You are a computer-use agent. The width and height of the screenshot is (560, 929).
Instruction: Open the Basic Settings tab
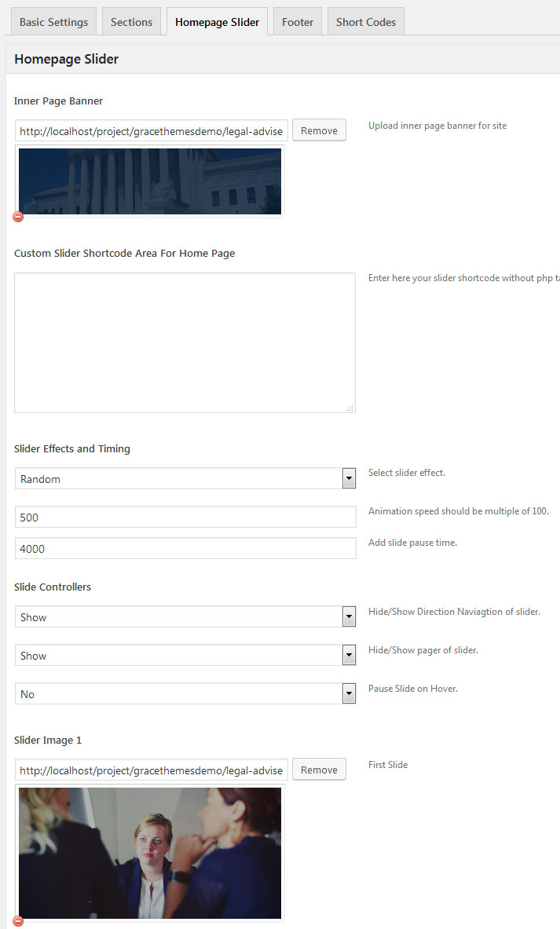[54, 22]
